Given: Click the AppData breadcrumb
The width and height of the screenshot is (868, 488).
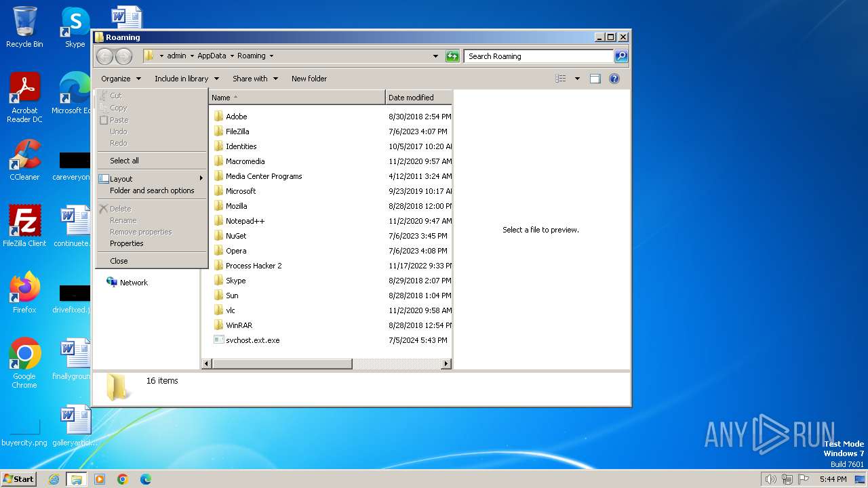Looking at the screenshot, I should (x=212, y=56).
